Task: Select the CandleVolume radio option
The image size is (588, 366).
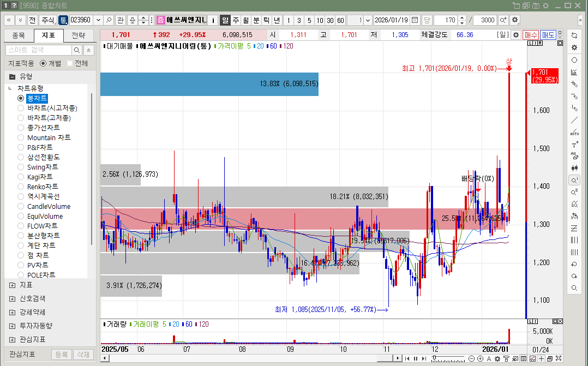Action: click(21, 206)
